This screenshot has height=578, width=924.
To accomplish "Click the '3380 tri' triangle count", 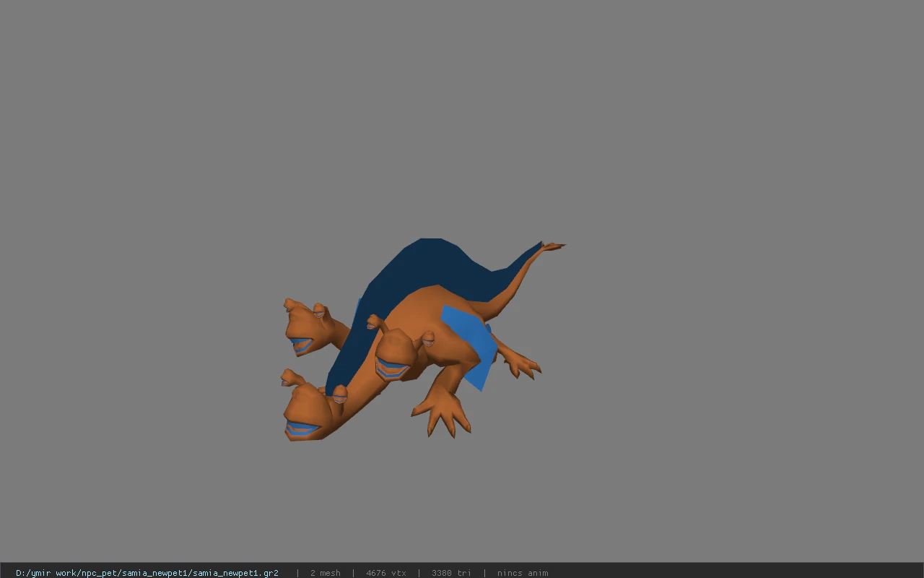I will 451,573.
